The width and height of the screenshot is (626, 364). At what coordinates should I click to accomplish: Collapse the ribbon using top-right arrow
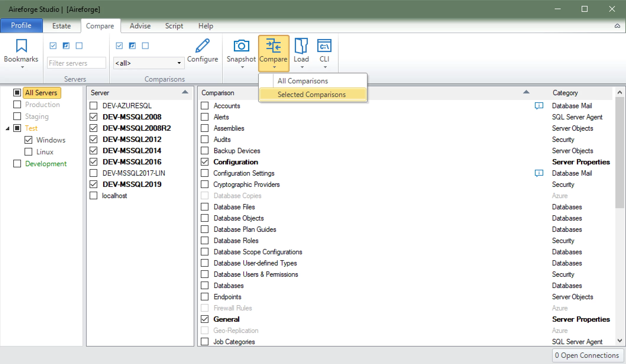[x=617, y=26]
